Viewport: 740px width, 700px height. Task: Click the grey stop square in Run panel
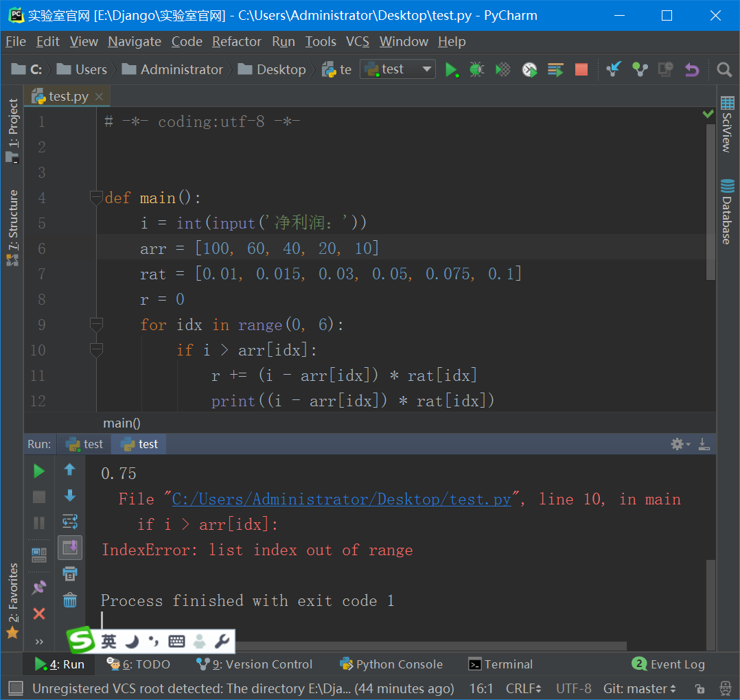[x=39, y=497]
